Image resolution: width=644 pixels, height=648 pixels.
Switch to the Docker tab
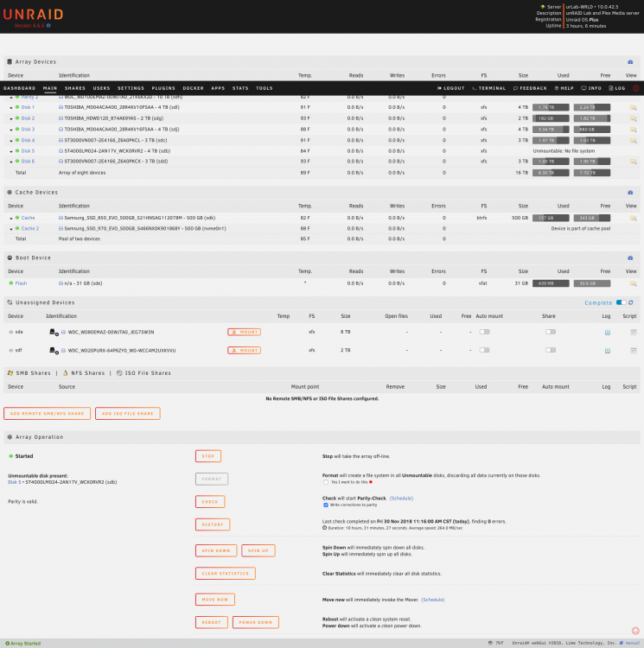193,88
